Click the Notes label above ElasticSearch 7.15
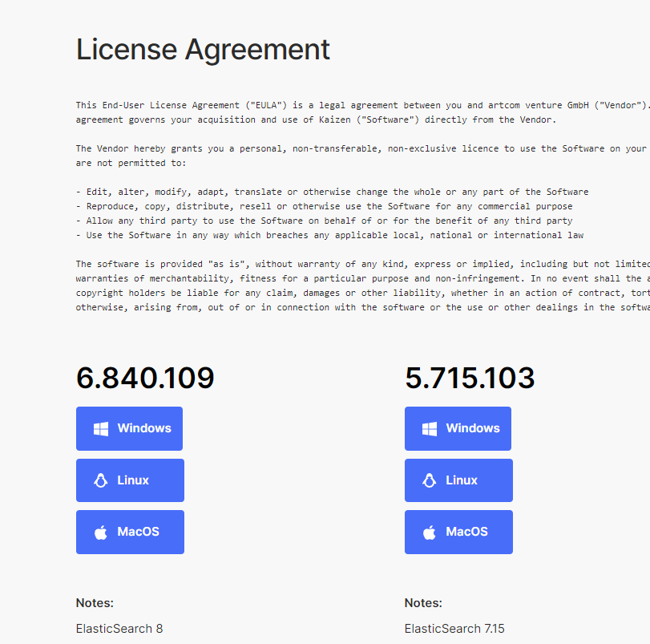Viewport: 650px width, 644px height. coord(423,602)
